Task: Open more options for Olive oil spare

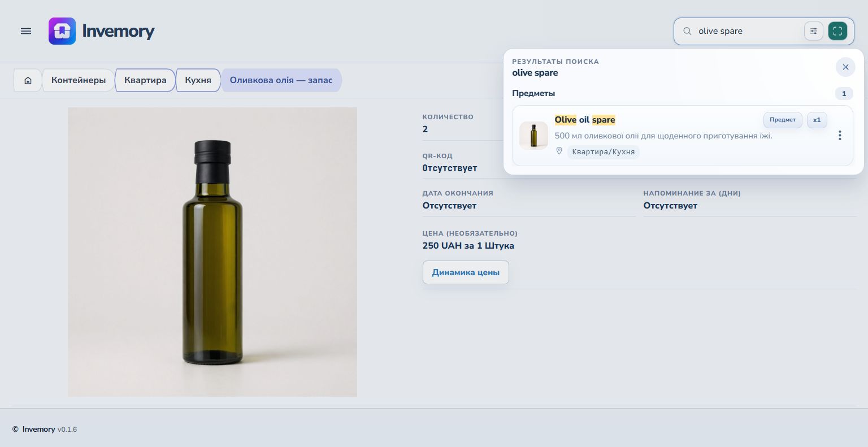Action: click(x=840, y=136)
